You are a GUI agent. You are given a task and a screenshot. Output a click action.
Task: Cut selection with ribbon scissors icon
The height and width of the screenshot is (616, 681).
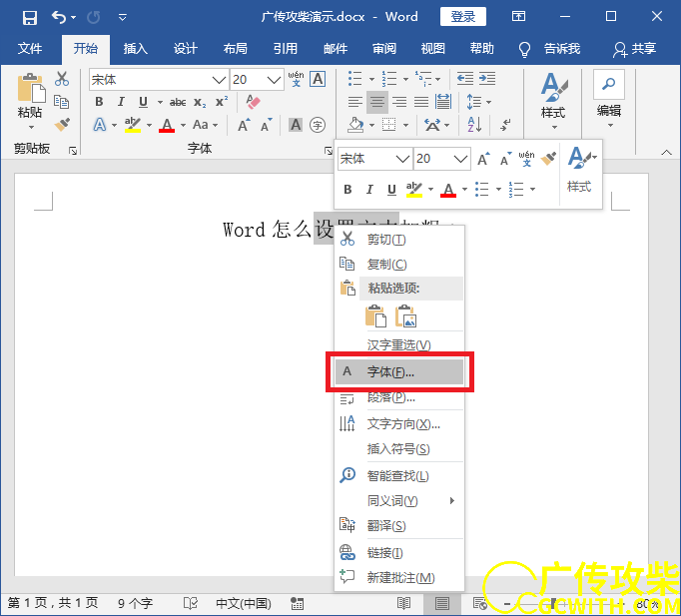(62, 79)
